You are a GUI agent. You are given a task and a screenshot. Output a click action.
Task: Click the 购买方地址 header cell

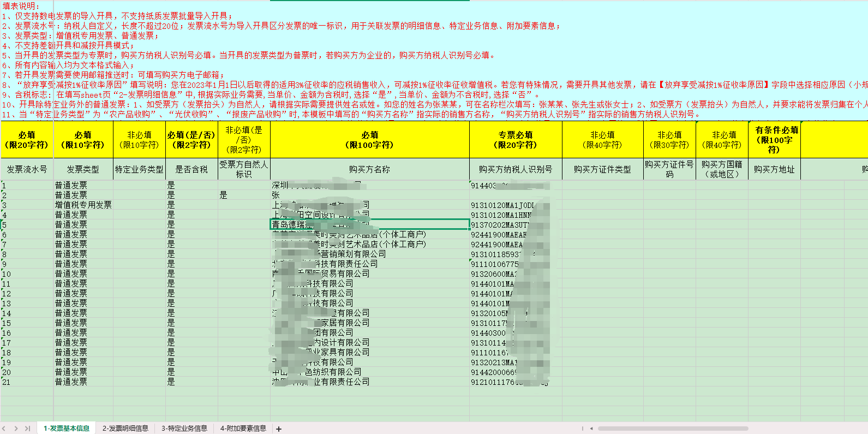(774, 169)
